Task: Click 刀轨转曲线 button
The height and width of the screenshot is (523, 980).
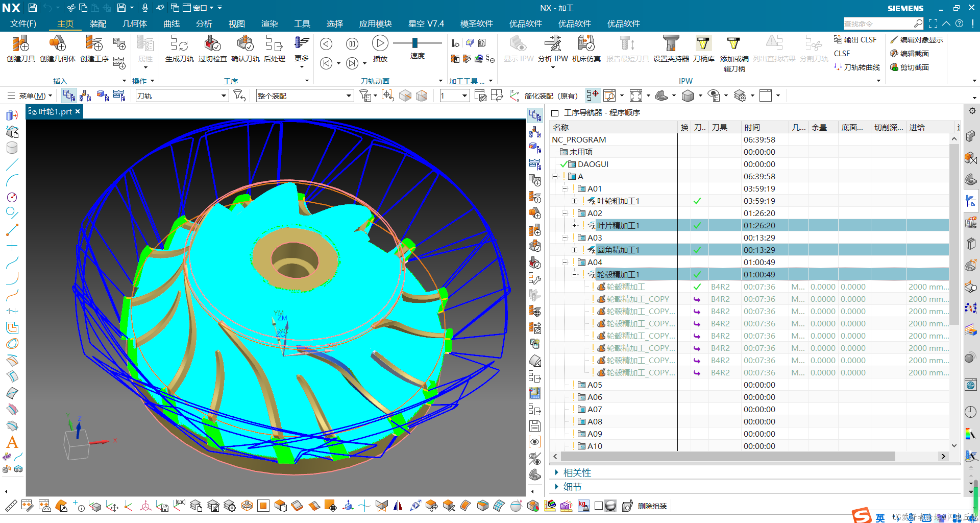Action: coord(857,67)
